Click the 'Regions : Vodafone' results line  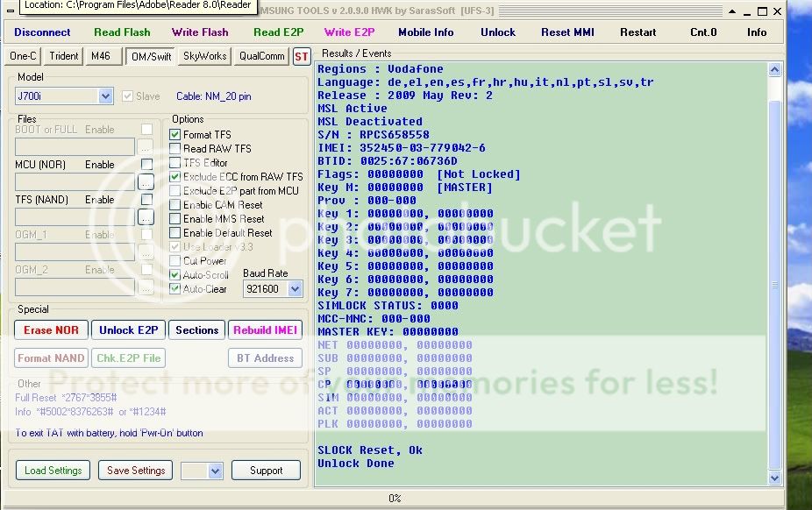point(380,69)
